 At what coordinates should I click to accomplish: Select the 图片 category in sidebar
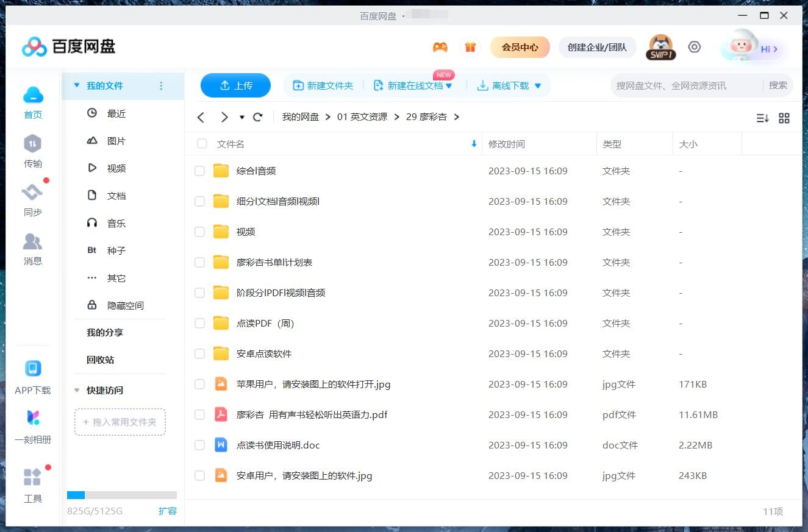[116, 140]
